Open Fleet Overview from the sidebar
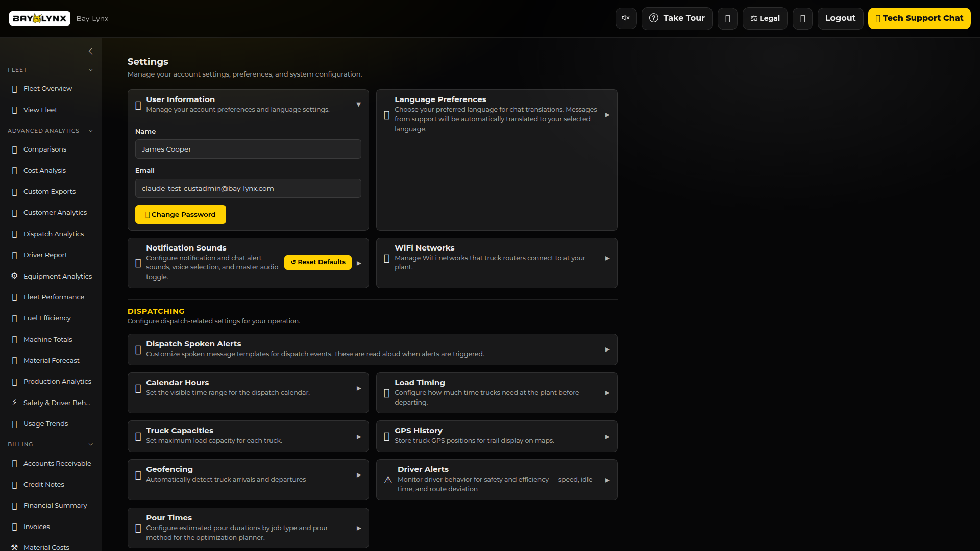 click(x=47, y=88)
